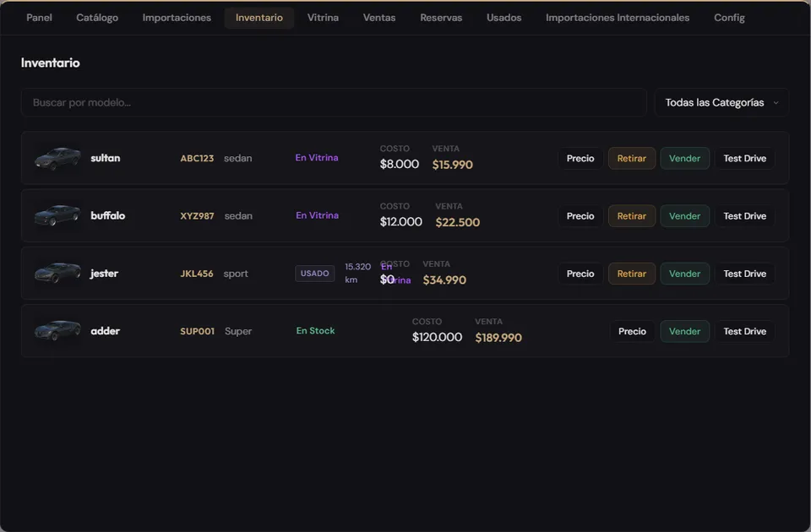811x532 pixels.
Task: Retirar the buffalo from vitrina
Action: pos(632,215)
